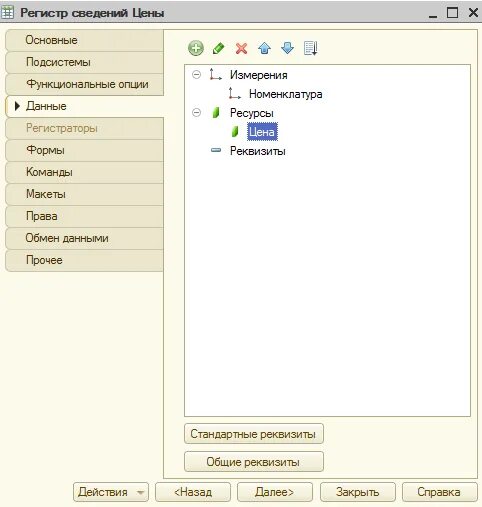Go to the Формы tab
The height and width of the screenshot is (507, 482).
(85, 150)
